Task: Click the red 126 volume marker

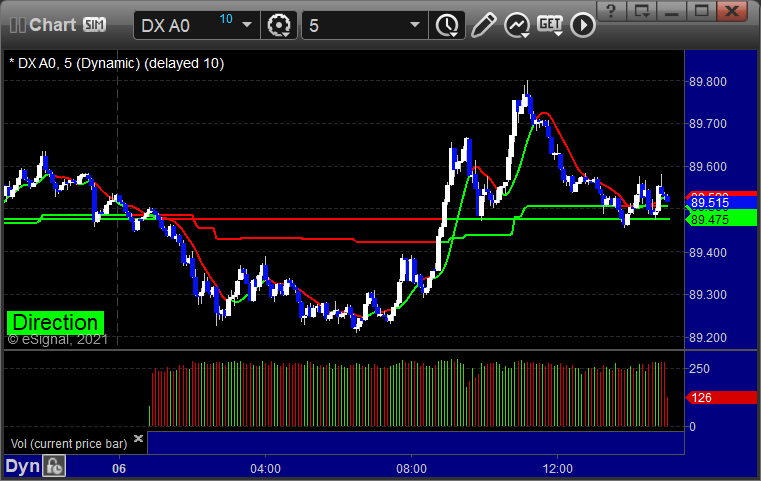Action: tap(721, 398)
